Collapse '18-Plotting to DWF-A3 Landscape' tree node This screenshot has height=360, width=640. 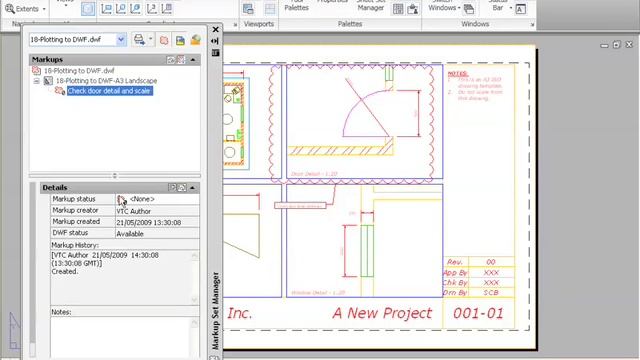point(36,81)
